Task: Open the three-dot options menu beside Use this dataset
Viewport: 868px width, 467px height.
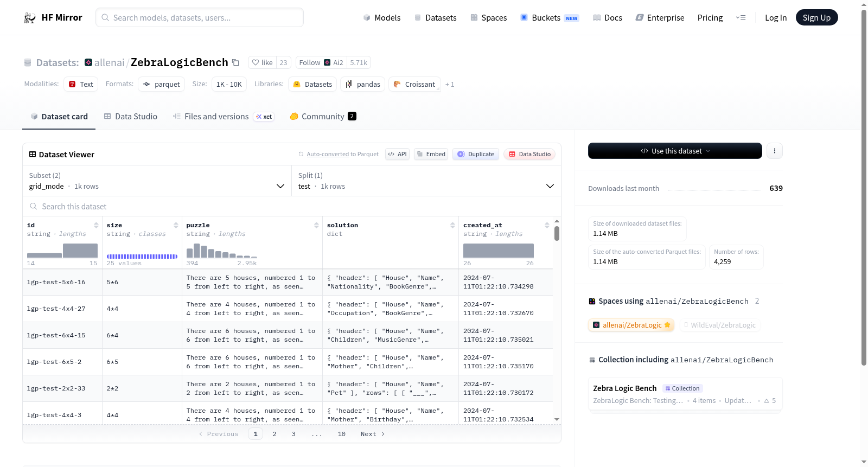Action: click(775, 151)
